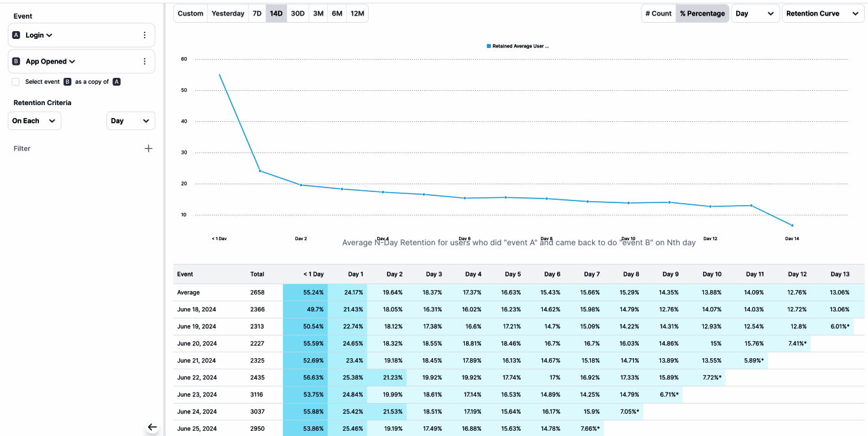This screenshot has width=868, height=436.
Task: Switch the chart to # Count view
Action: [658, 12]
